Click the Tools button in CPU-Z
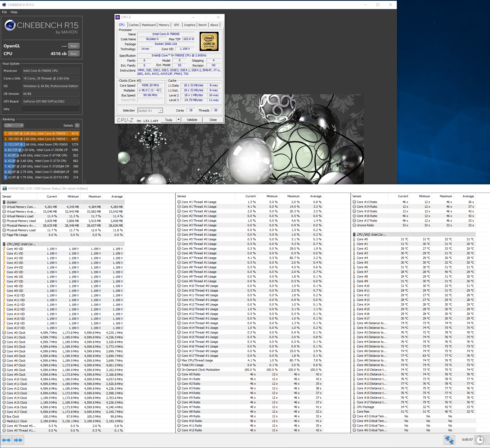 pyautogui.click(x=169, y=120)
